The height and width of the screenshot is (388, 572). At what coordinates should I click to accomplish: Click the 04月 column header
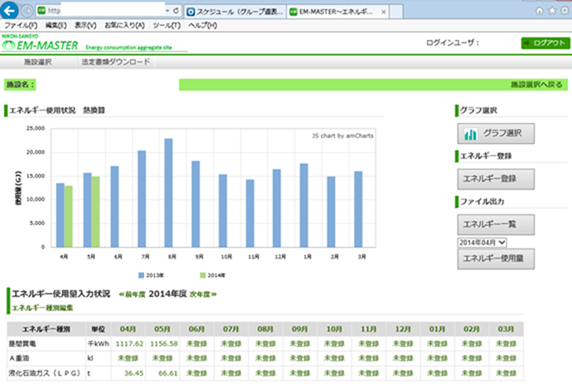[128, 329]
